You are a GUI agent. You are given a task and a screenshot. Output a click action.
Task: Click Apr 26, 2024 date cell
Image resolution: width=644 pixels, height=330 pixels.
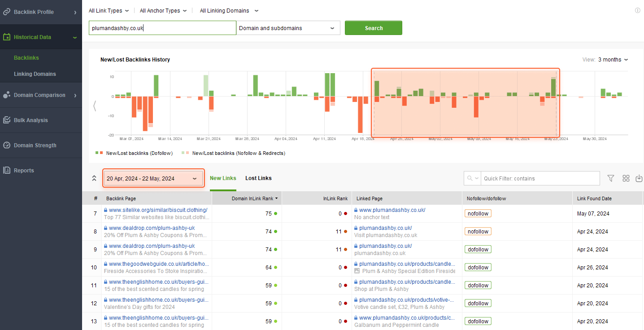click(x=592, y=268)
